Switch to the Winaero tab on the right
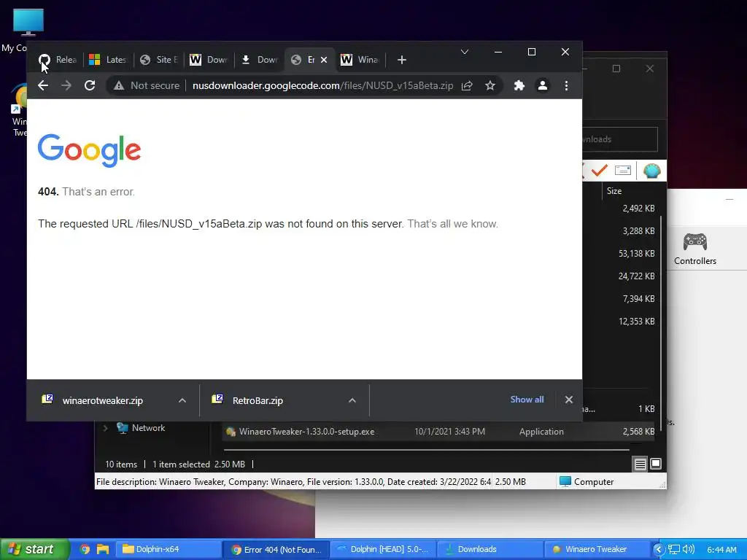The width and height of the screenshot is (747, 560). point(360,60)
